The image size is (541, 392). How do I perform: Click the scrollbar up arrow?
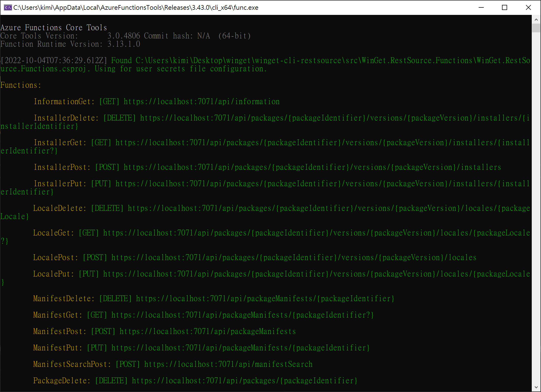click(536, 19)
